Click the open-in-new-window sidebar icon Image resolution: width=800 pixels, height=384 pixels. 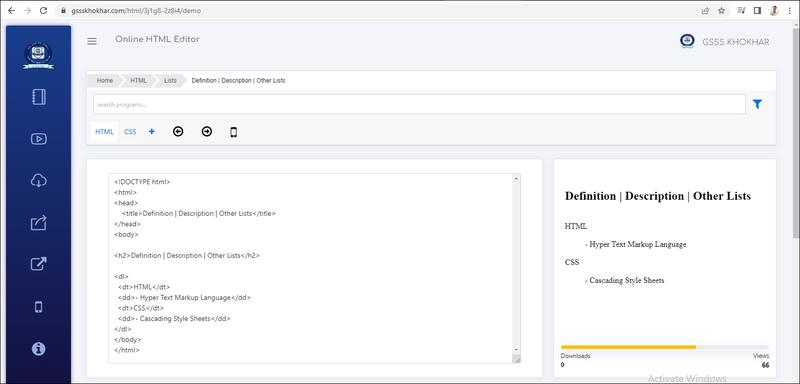[x=39, y=264]
